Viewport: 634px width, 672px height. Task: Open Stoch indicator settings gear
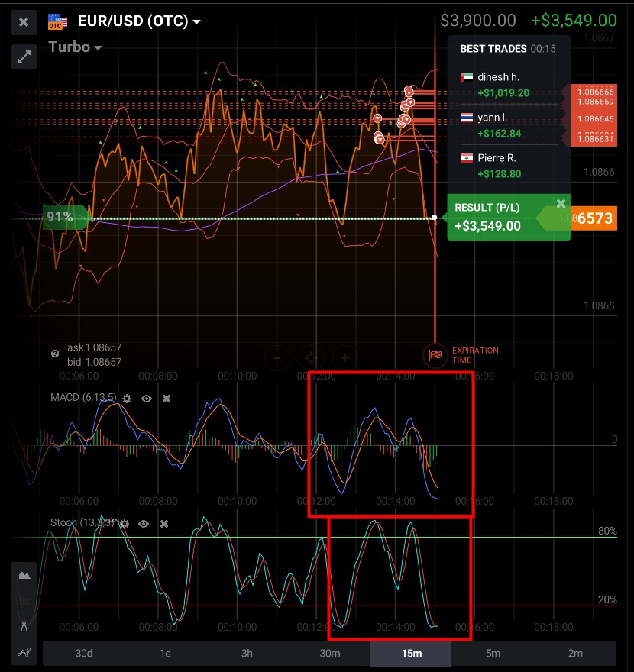tap(125, 524)
